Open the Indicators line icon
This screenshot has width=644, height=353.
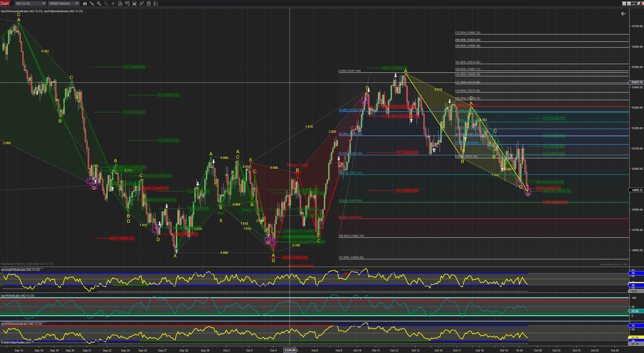(142, 4)
